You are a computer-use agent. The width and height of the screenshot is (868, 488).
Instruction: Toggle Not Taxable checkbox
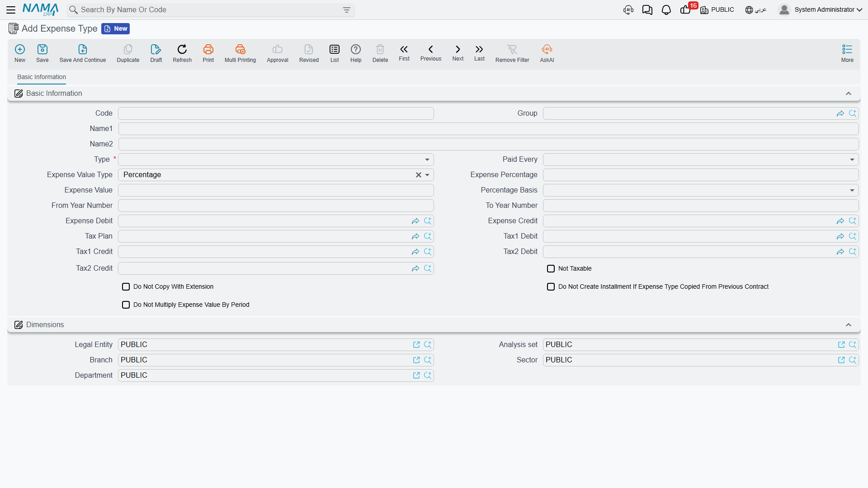[x=551, y=269]
